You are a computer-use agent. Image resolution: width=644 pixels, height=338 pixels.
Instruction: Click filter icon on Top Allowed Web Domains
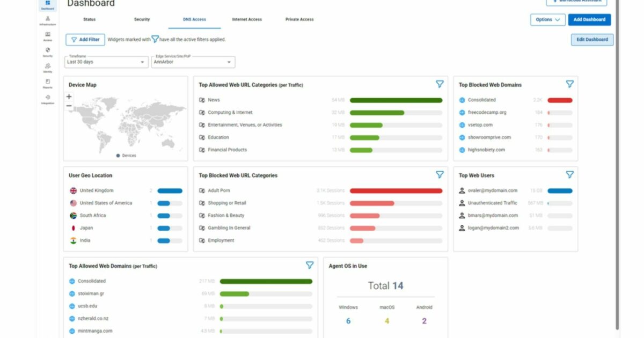(x=310, y=266)
